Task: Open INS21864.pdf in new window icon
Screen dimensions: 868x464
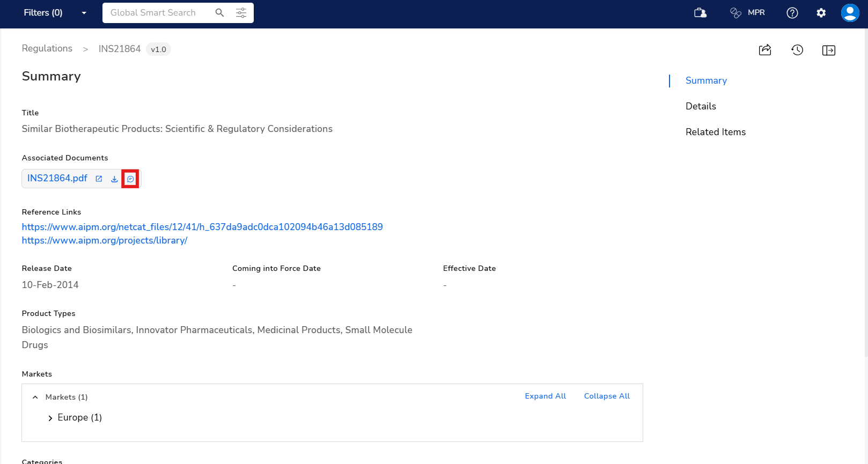Action: (99, 179)
